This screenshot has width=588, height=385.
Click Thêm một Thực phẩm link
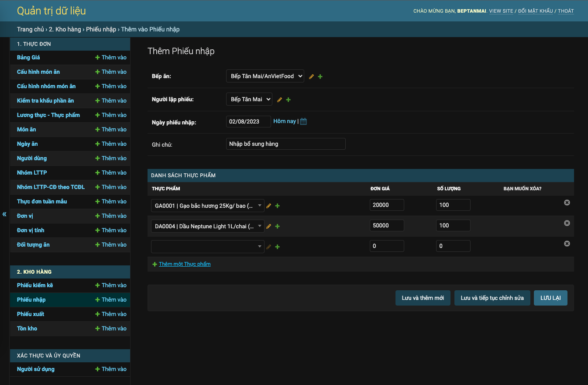(185, 264)
